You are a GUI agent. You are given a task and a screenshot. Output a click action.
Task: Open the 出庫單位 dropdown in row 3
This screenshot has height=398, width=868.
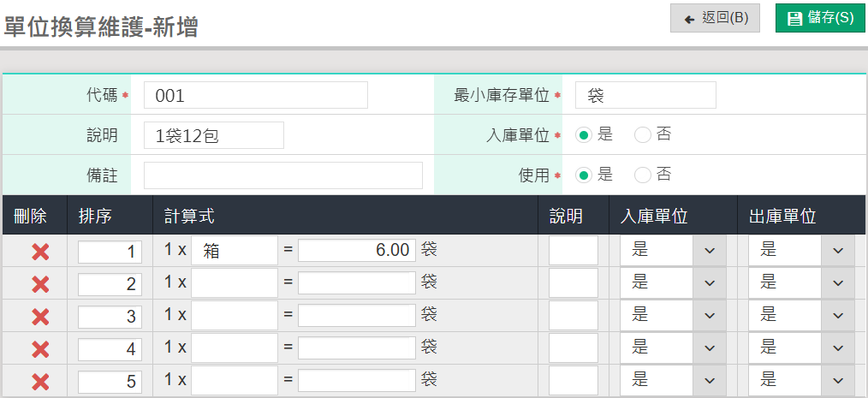coord(800,315)
